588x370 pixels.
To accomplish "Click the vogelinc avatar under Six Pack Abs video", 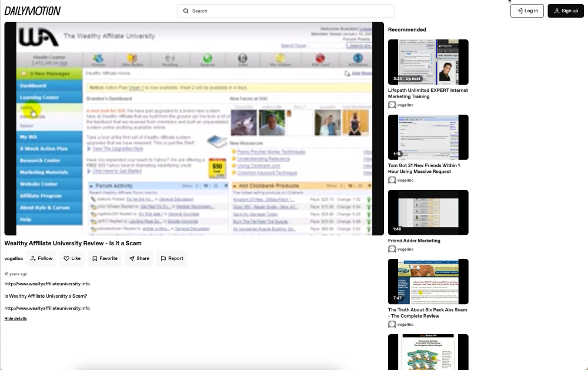I will [x=392, y=324].
